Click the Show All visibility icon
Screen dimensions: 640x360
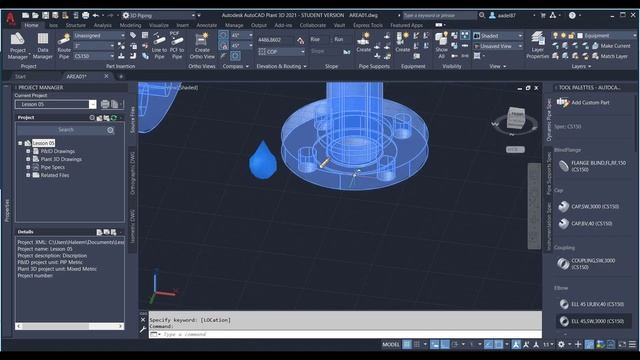pyautogui.click(x=441, y=45)
